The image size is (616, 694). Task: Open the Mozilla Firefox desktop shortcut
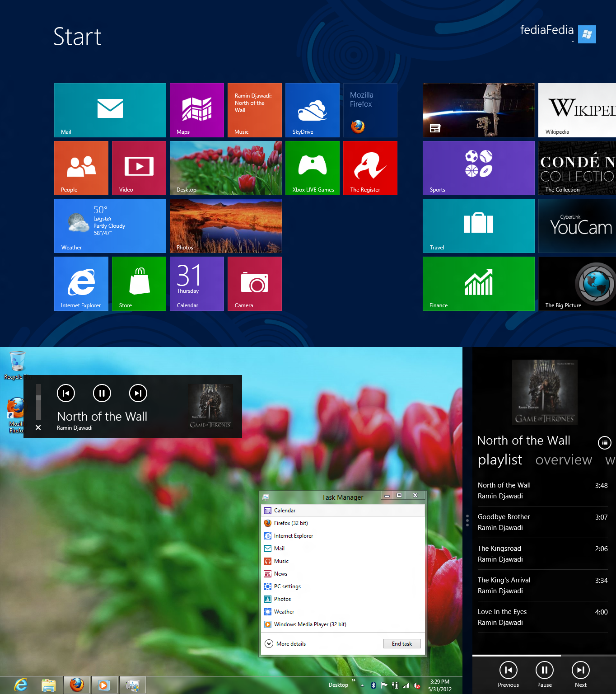(16, 415)
